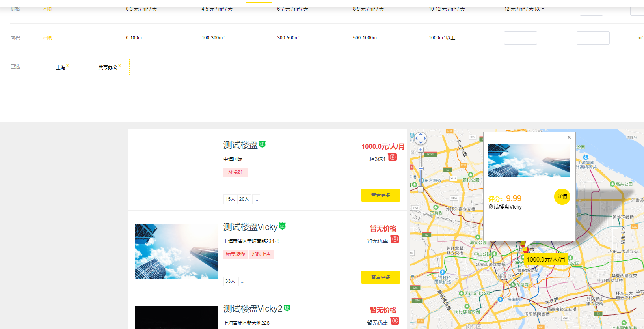644x329 pixels.
Task: Click the 中海国际 address text
Action: 233,159
